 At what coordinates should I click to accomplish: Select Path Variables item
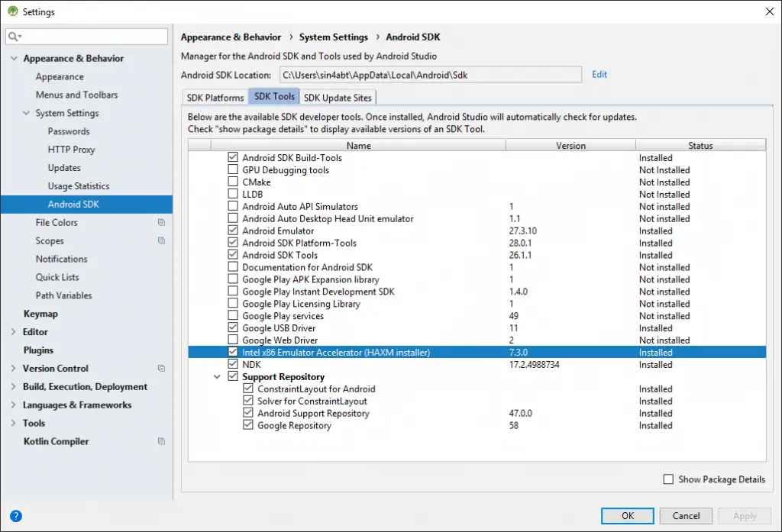click(x=64, y=295)
